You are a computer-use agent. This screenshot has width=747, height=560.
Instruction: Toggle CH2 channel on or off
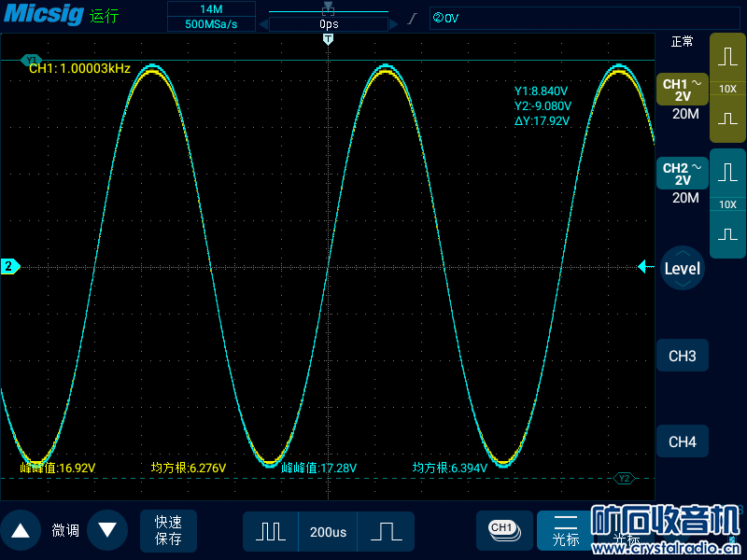[683, 174]
